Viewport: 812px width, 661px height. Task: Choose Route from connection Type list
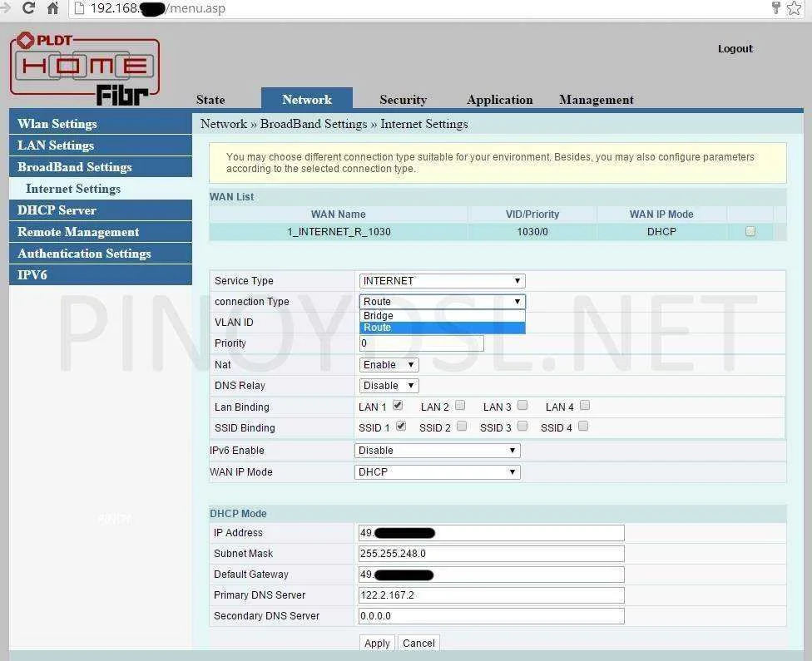[x=443, y=328]
